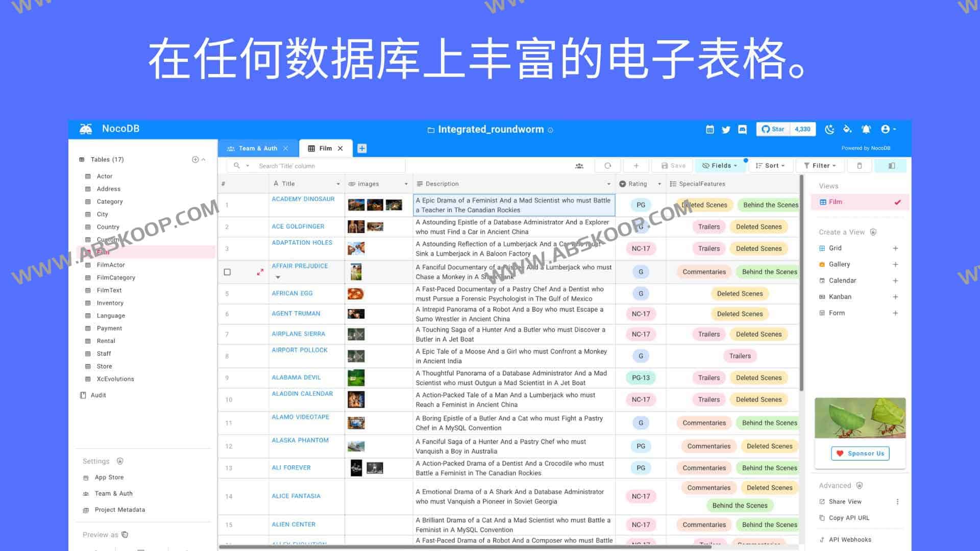Enable dark mode via the moon icon

coord(828,129)
